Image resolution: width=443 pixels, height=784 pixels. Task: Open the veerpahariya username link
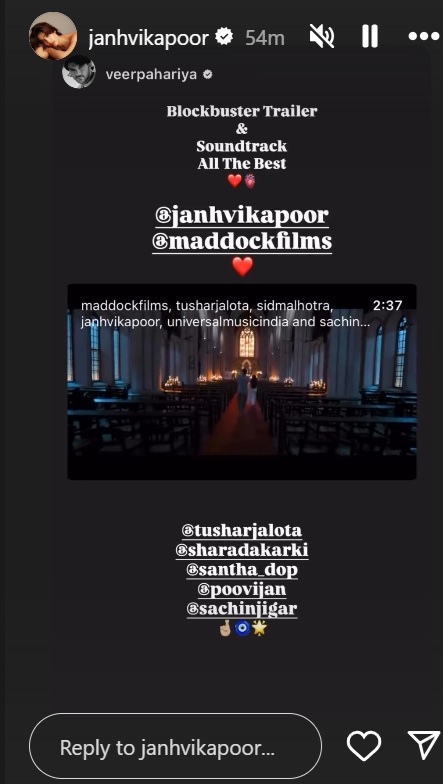[x=151, y=75]
